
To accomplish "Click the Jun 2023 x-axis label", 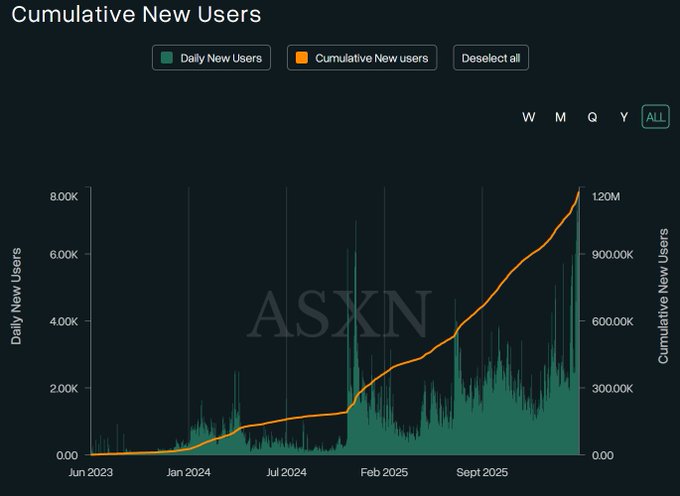I will tap(90, 472).
